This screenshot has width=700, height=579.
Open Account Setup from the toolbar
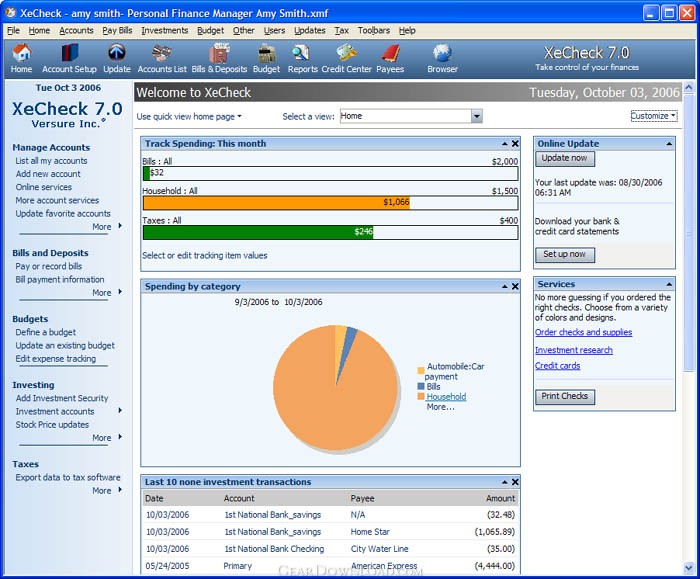[69, 58]
